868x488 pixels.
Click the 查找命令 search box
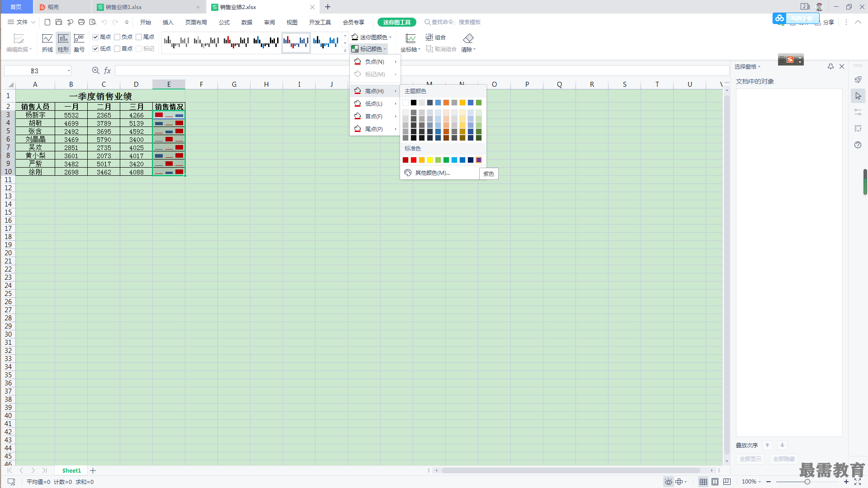click(x=453, y=22)
